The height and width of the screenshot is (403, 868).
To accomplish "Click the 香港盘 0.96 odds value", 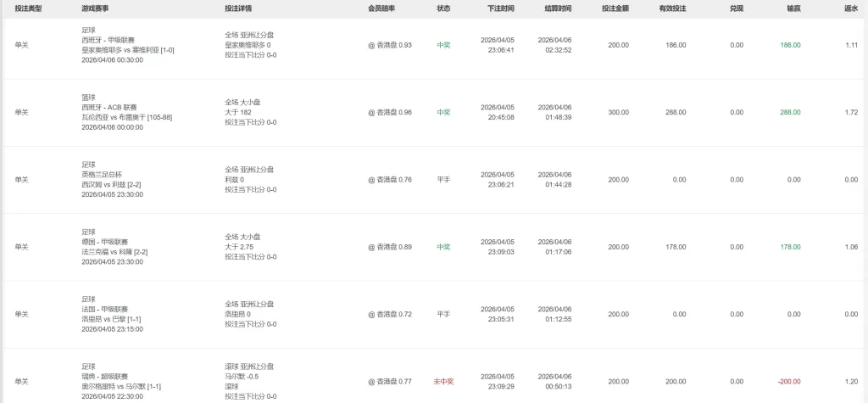I will [390, 112].
